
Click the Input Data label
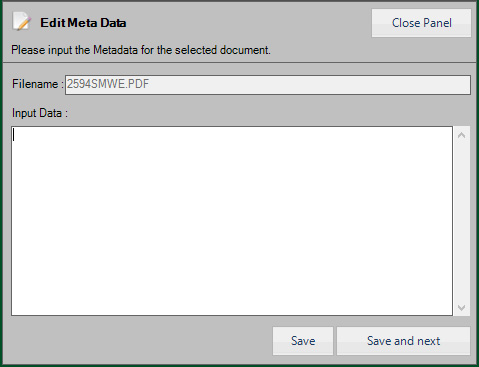[x=40, y=113]
